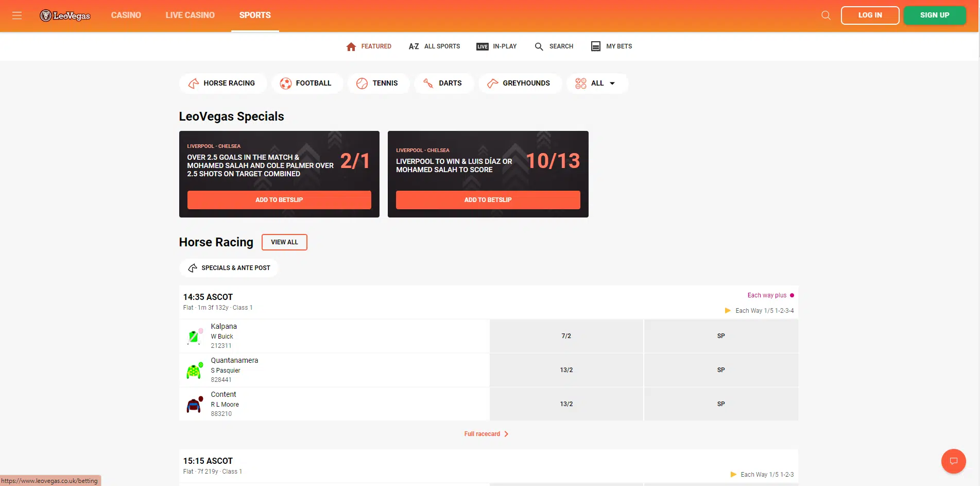Expand the ALL sports dropdown arrow

click(612, 83)
